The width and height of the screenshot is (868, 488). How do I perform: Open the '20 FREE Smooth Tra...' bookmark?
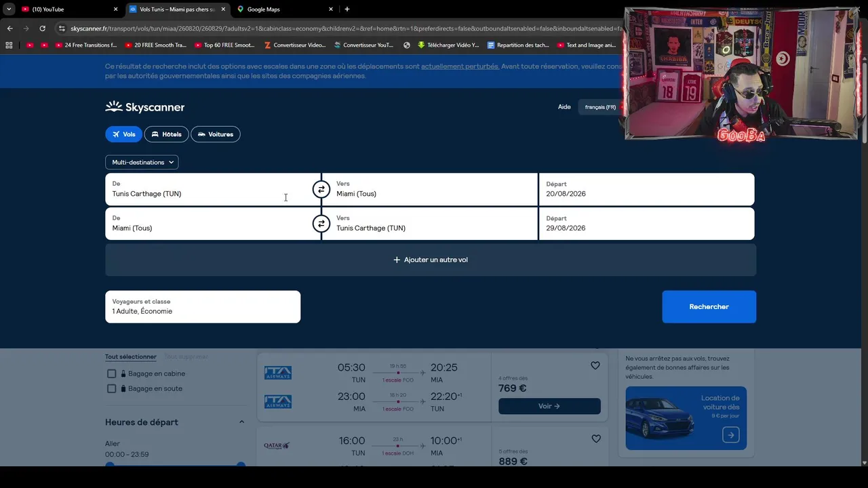tap(155, 45)
